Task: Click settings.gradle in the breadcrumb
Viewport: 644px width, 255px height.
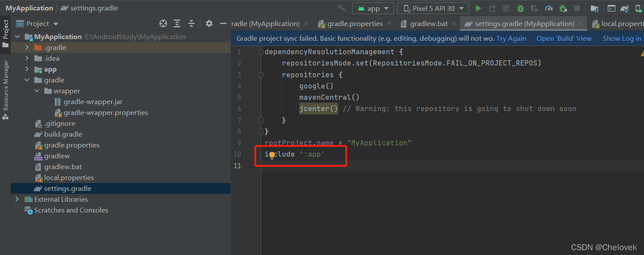Action: (x=89, y=8)
